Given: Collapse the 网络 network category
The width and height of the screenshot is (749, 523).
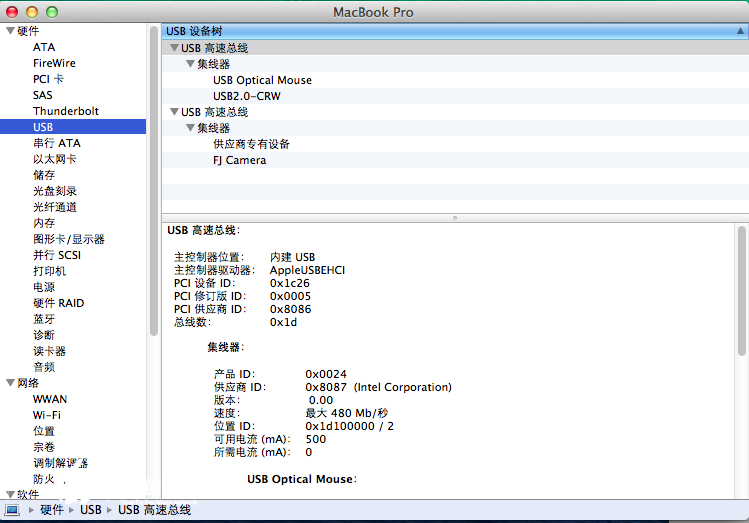Looking at the screenshot, I should (x=10, y=383).
